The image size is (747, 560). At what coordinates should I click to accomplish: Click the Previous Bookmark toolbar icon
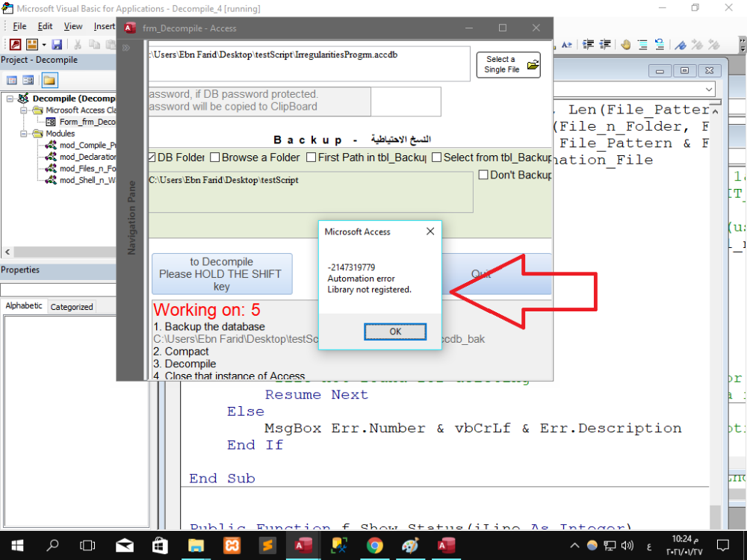pyautogui.click(x=713, y=45)
